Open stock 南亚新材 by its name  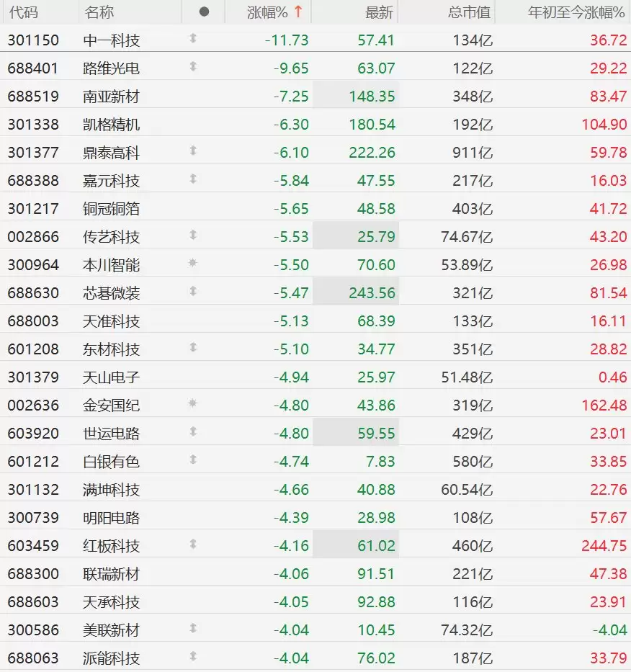click(x=111, y=96)
